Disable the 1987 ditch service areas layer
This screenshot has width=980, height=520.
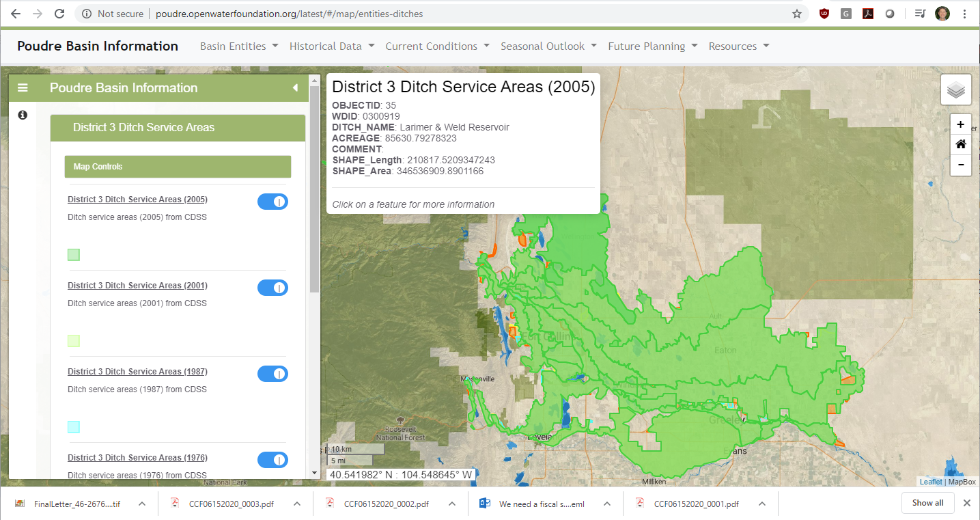pos(272,374)
